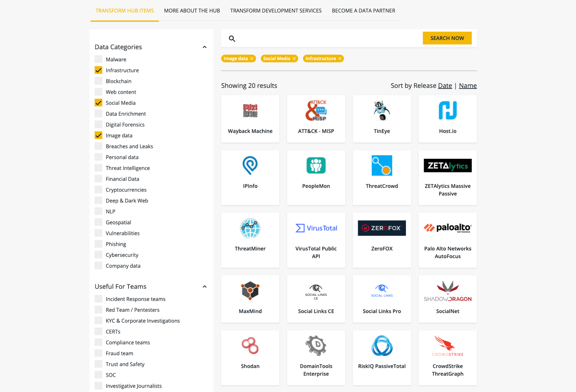Viewport: 576px width, 392px height.
Task: Open the Host.io logo
Action: click(448, 111)
